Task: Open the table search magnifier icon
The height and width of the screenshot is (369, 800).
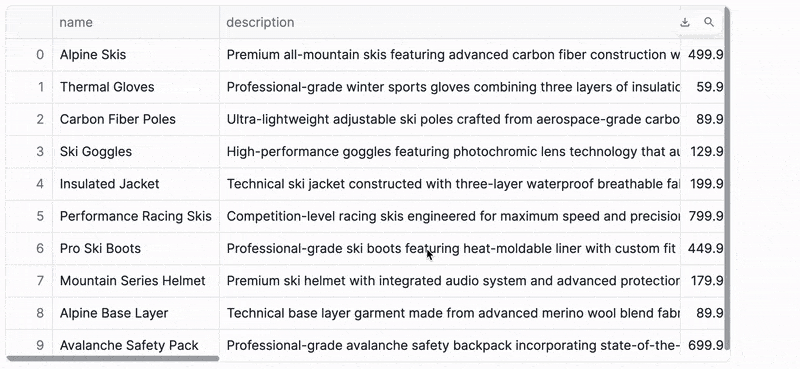Action: (709, 22)
